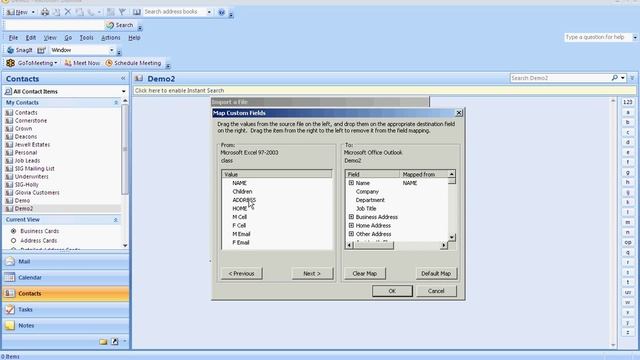Select the Deacons contacts folder
Screen dimensions: 640x360
26,136
